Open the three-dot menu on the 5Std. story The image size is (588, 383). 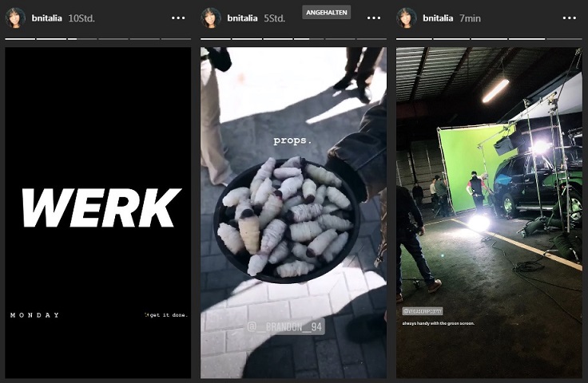click(374, 18)
